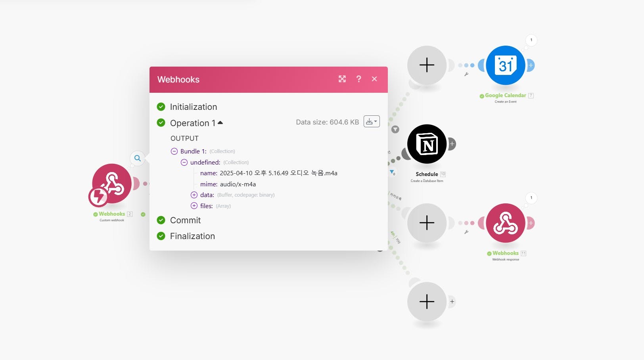Click the wrench icon before Webhook response
This screenshot has height=360, width=644.
click(x=466, y=232)
